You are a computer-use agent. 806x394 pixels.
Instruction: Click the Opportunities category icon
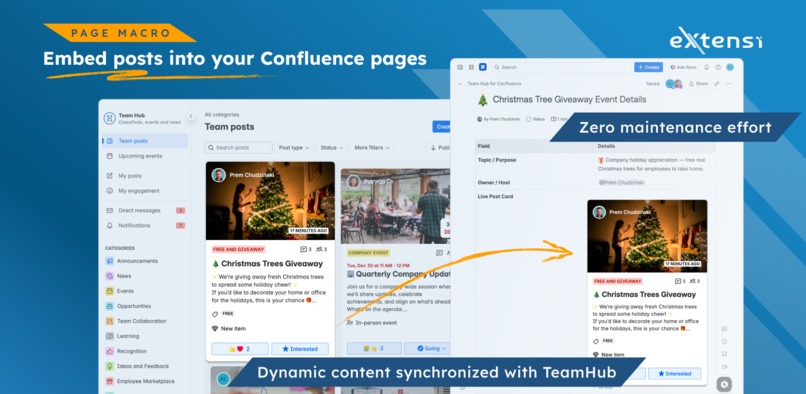point(109,306)
